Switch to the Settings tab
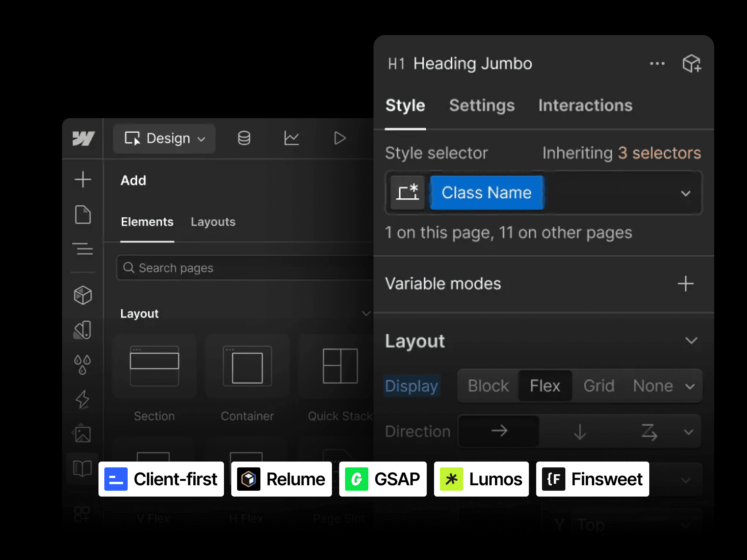Viewport: 747px width, 560px height. 482,105
